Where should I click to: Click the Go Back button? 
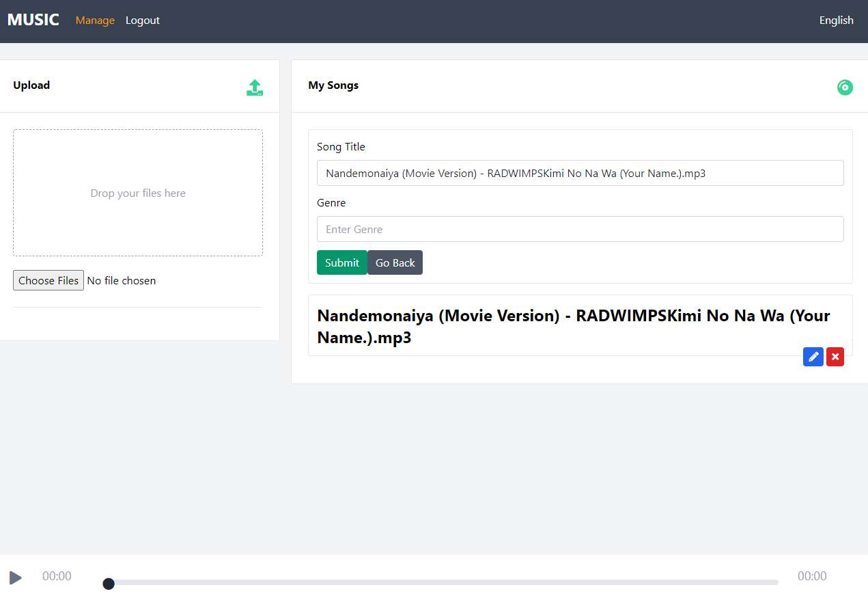click(395, 262)
